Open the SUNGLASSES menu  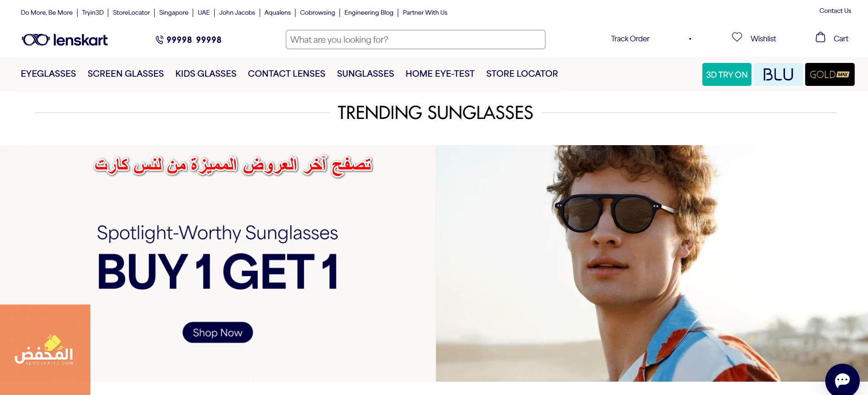point(365,73)
